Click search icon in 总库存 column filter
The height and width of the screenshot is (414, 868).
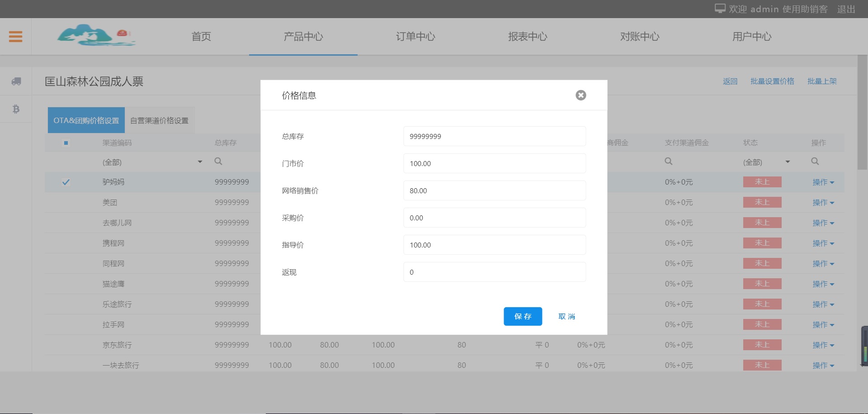218,162
